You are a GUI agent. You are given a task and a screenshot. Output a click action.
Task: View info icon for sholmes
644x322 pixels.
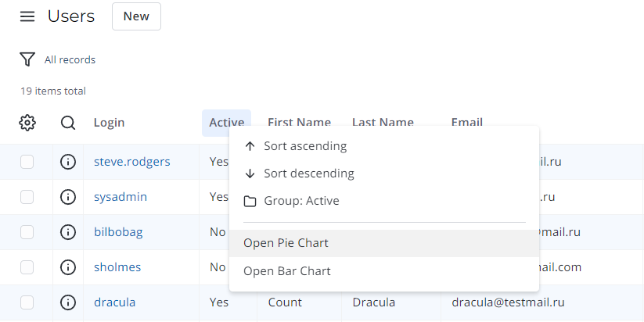[68, 267]
